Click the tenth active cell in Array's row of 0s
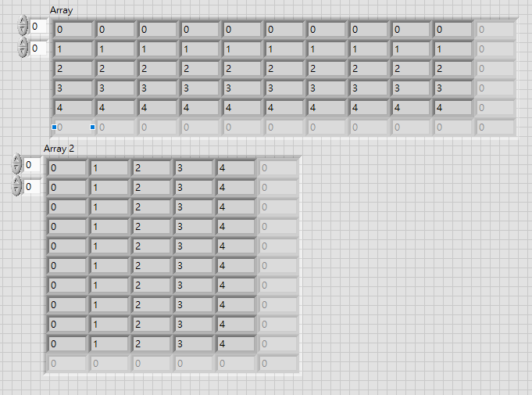This screenshot has width=532, height=395. 453,30
